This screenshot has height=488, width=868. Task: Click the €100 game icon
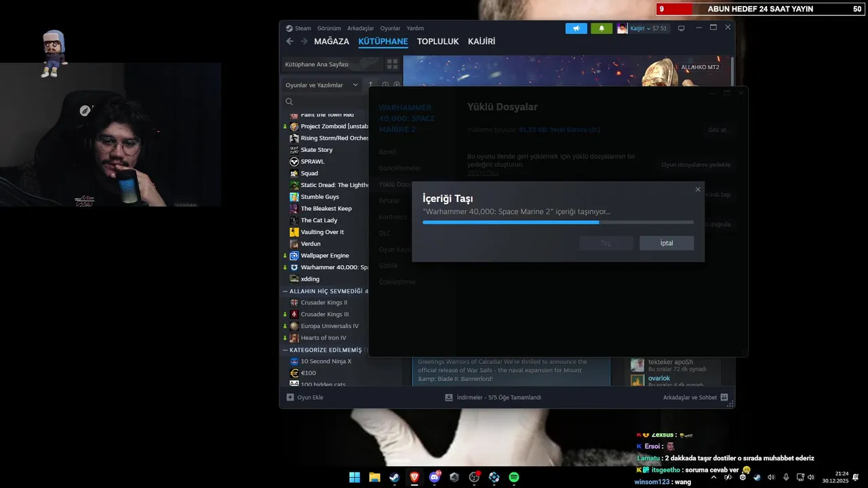click(x=294, y=373)
